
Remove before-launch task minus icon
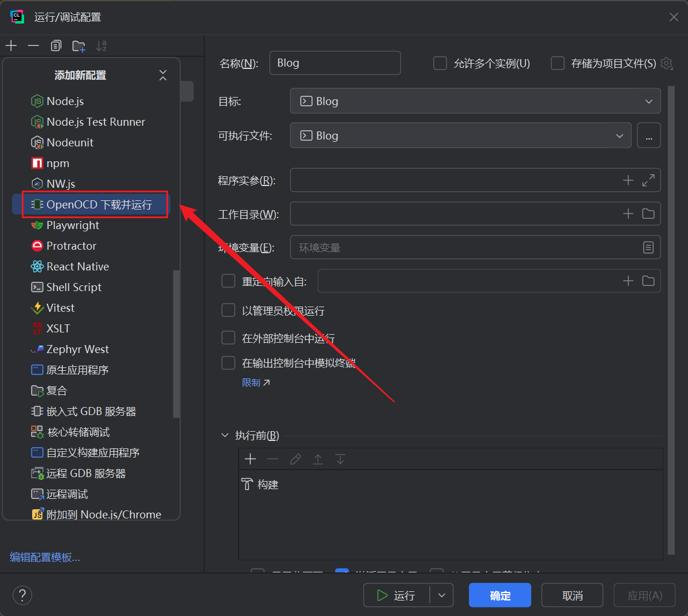[273, 459]
